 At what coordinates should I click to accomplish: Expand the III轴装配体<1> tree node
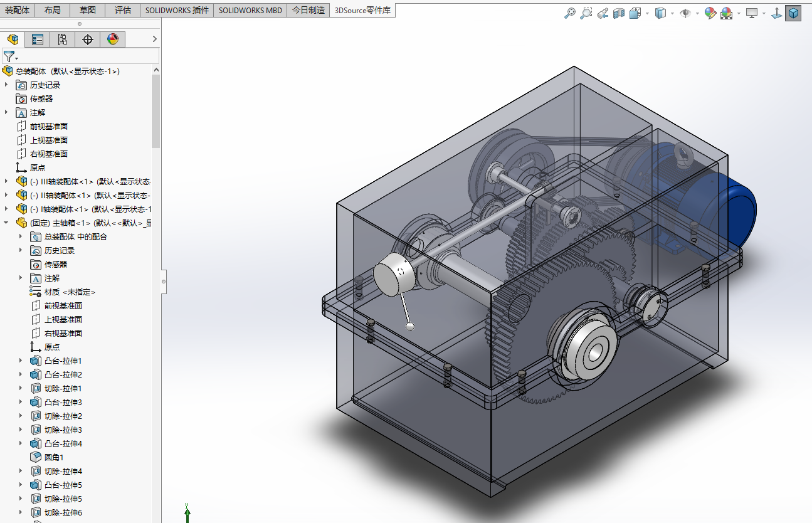[x=7, y=181]
